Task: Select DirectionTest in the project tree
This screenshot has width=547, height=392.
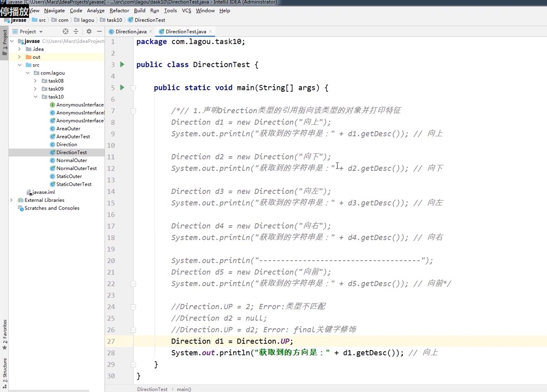Action: point(71,152)
